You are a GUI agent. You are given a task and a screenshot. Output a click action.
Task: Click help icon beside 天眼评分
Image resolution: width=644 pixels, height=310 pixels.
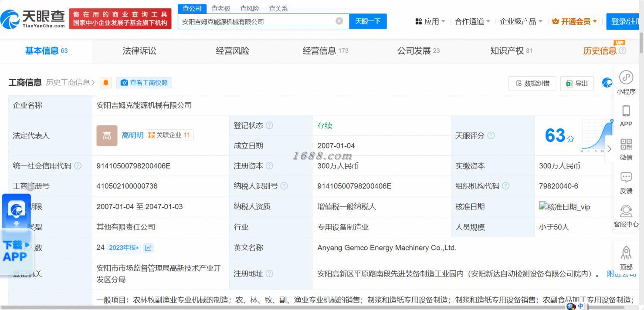[491, 135]
